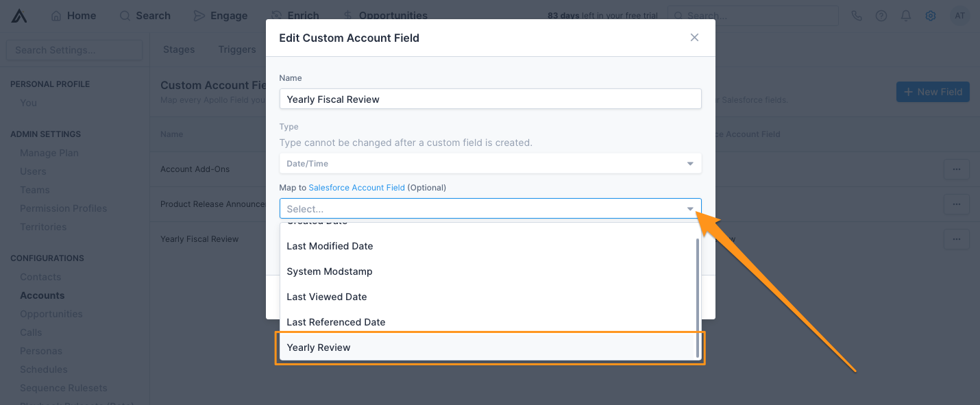The width and height of the screenshot is (980, 405).
Task: Switch to the Stages tab
Action: point(179,49)
